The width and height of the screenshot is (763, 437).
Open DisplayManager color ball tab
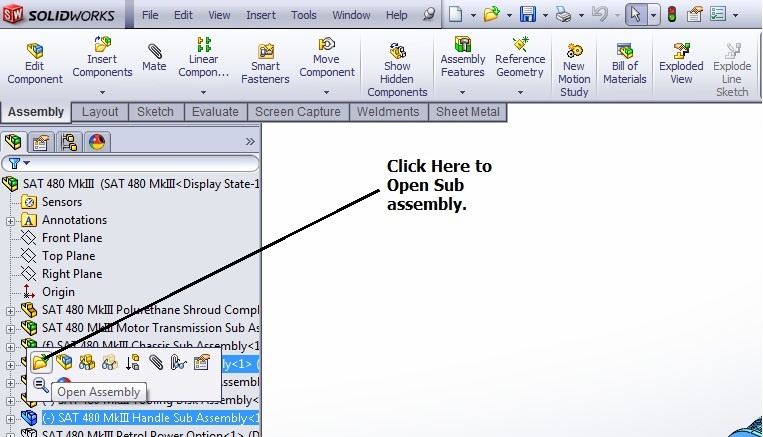pos(97,142)
